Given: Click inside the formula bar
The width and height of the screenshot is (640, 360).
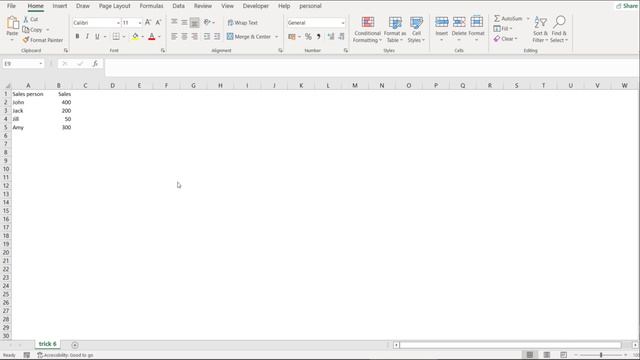Looking at the screenshot, I should (x=371, y=67).
